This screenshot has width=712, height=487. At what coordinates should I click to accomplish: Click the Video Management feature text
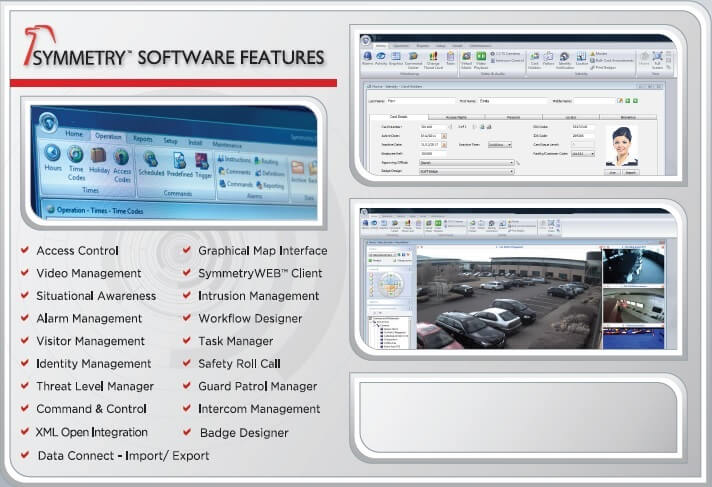[89, 273]
